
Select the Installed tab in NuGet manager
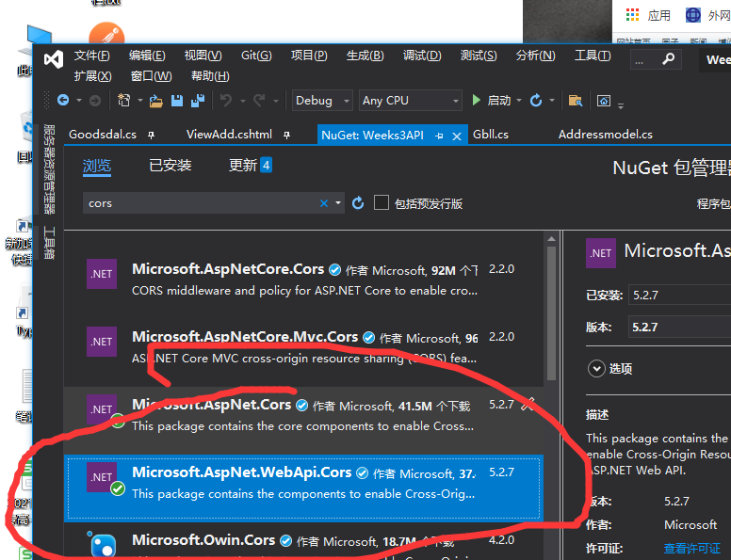pos(171,166)
